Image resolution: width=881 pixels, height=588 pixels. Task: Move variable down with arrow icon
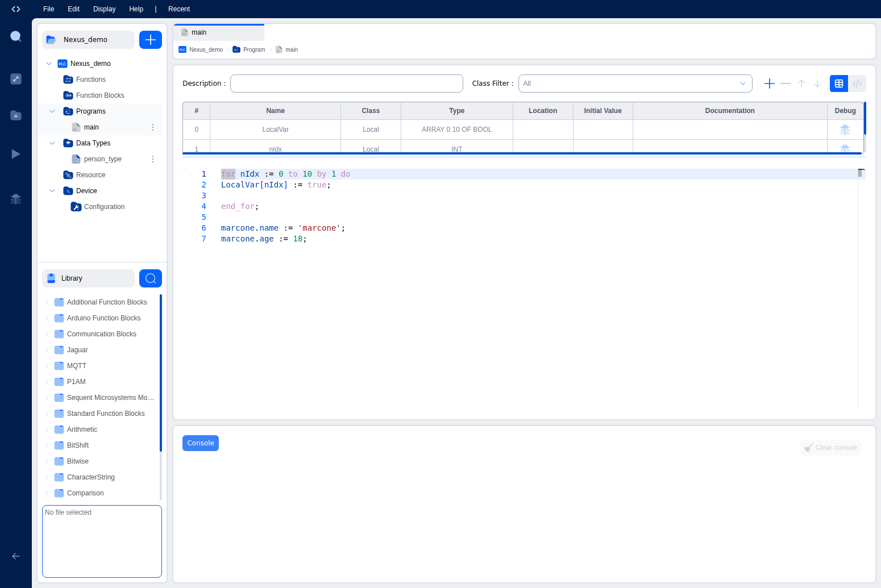click(x=817, y=84)
